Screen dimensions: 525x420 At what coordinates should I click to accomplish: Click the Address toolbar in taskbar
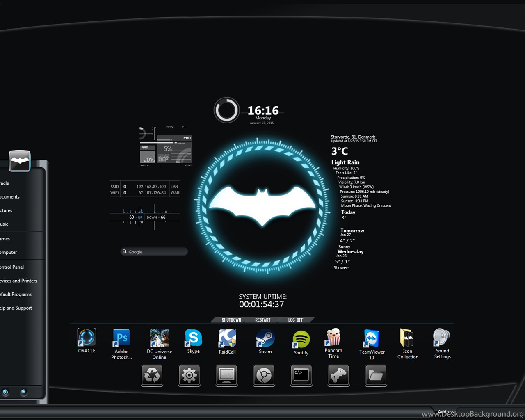pyautogui.click(x=446, y=412)
